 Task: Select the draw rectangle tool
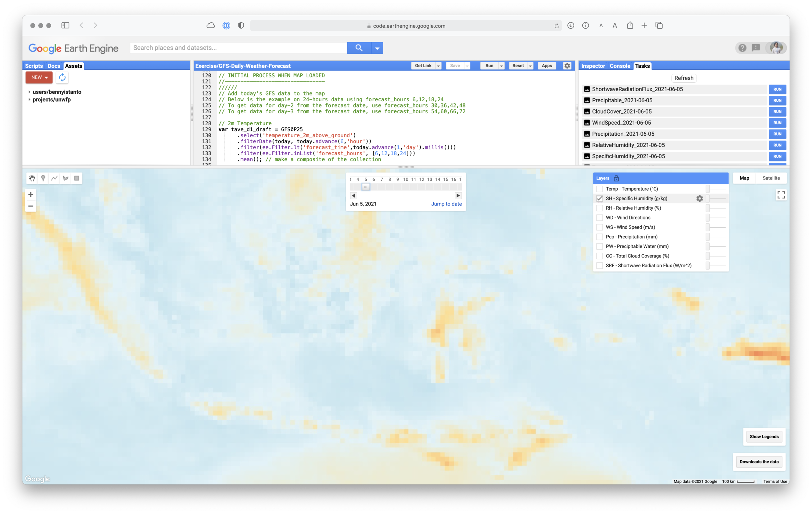(x=77, y=178)
